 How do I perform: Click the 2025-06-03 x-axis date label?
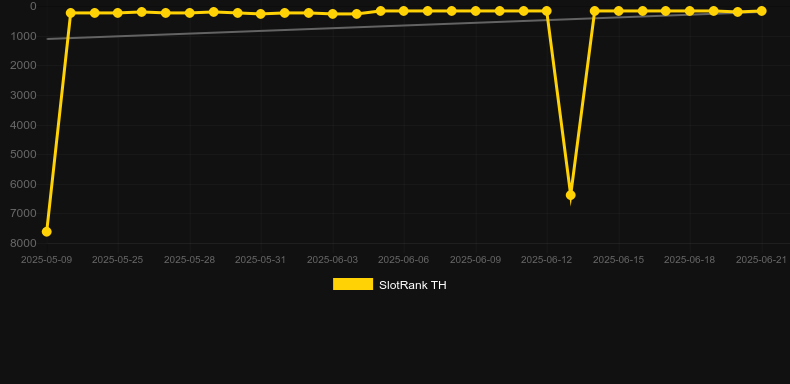click(333, 260)
